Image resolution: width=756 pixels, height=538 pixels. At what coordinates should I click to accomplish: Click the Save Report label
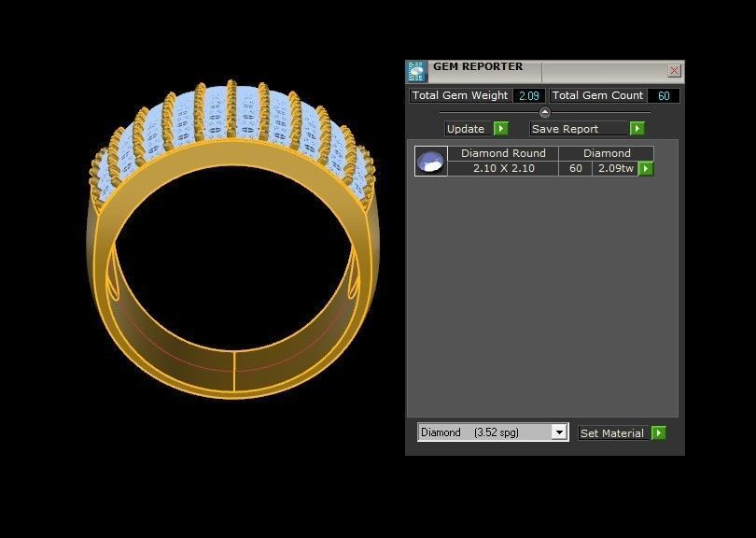pyautogui.click(x=578, y=129)
